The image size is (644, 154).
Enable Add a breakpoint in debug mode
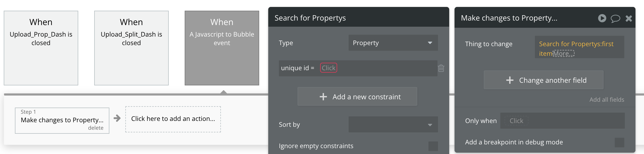pos(619,142)
